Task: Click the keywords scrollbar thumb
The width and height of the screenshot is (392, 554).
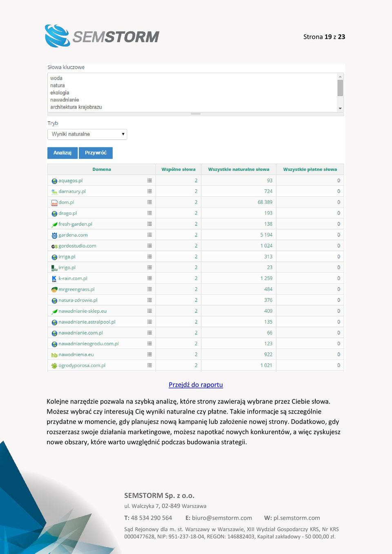Action: click(340, 88)
